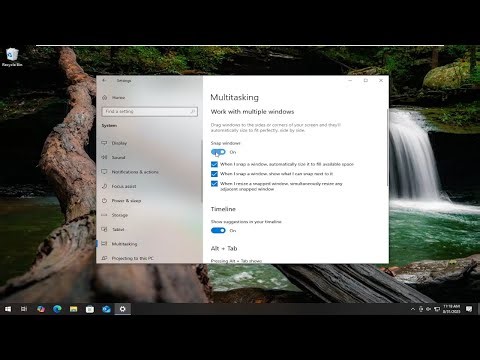Uncheck show what I can snap next
This screenshot has height=360, width=480.
214,174
